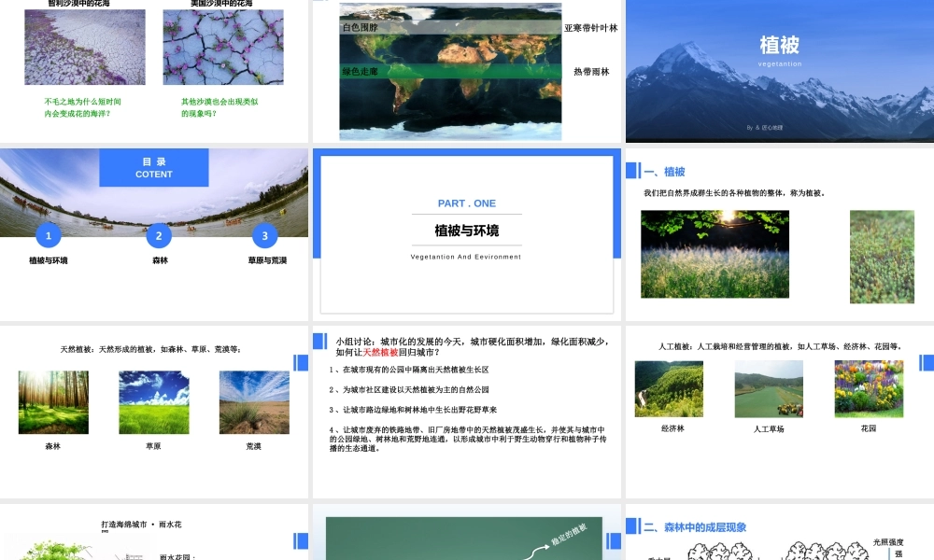Image resolution: width=934 pixels, height=560 pixels.
Task: Select the 荒漠 desert photo
Action: (254, 402)
